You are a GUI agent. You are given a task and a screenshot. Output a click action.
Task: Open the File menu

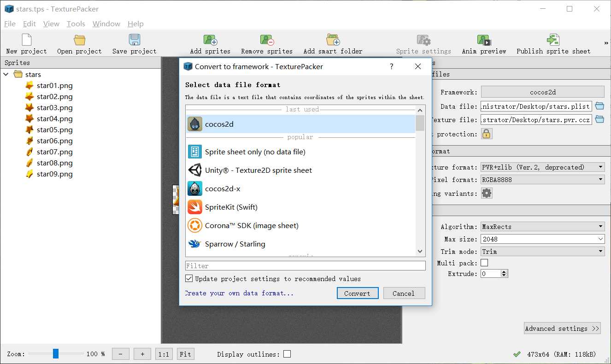pos(10,23)
